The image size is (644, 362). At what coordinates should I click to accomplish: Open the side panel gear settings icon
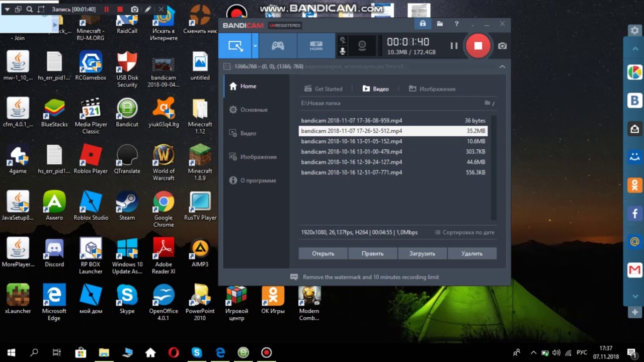tap(634, 31)
